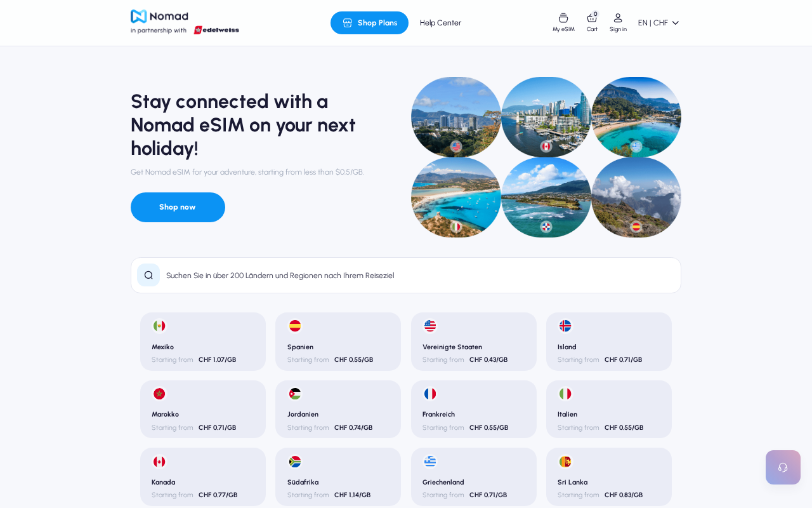Viewport: 812px width, 508px height.
Task: Expand the EN | CHF language currency dropdown
Action: tap(658, 23)
